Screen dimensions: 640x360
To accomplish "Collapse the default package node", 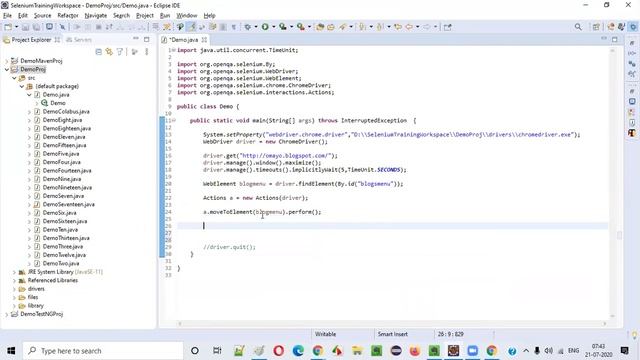I will pyautogui.click(x=22, y=86).
